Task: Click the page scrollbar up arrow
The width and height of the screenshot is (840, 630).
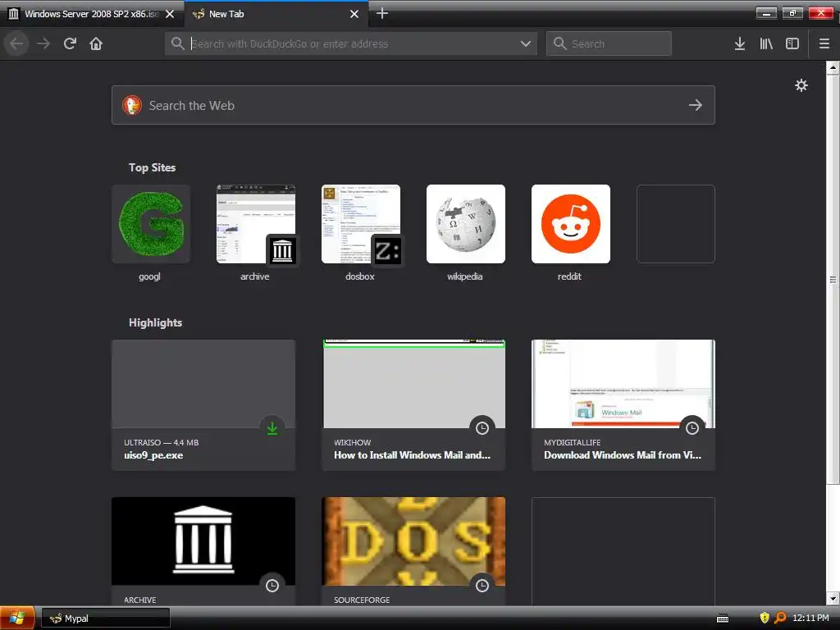Action: pos(833,67)
